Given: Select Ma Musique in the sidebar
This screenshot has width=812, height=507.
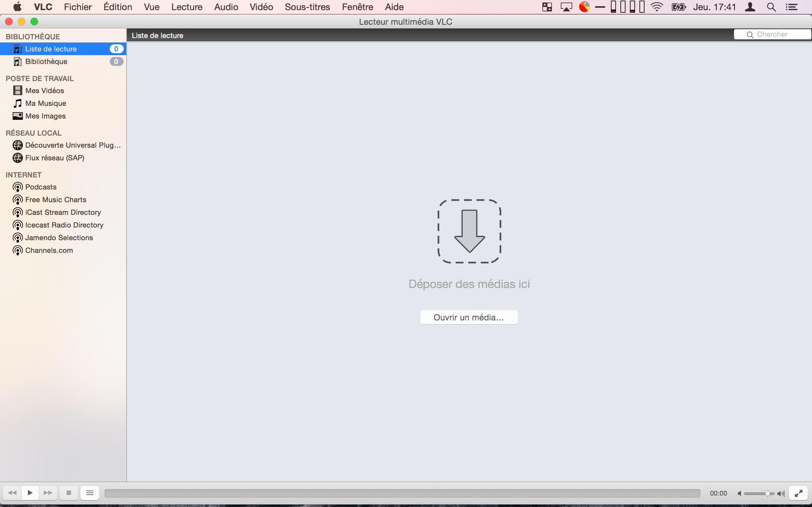Looking at the screenshot, I should coord(46,103).
